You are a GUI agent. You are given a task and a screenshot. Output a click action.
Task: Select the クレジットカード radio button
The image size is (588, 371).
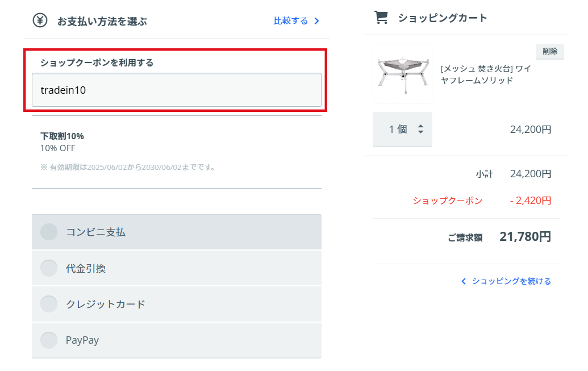tap(49, 304)
